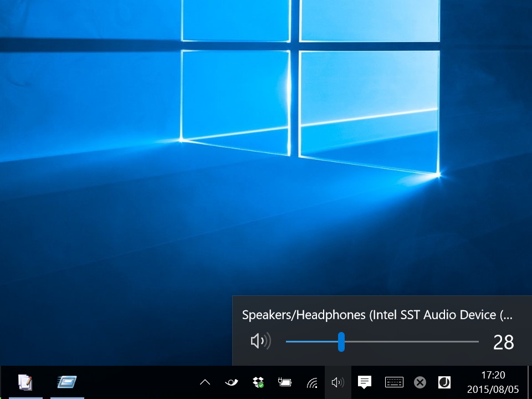532x399 pixels.
Task: Open the Wi-Fi network tray icon
Action: point(311,382)
